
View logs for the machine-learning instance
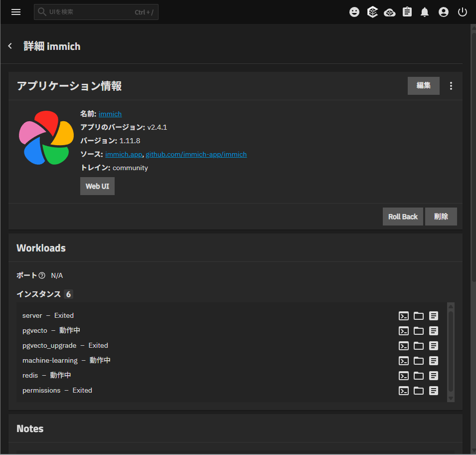point(434,361)
